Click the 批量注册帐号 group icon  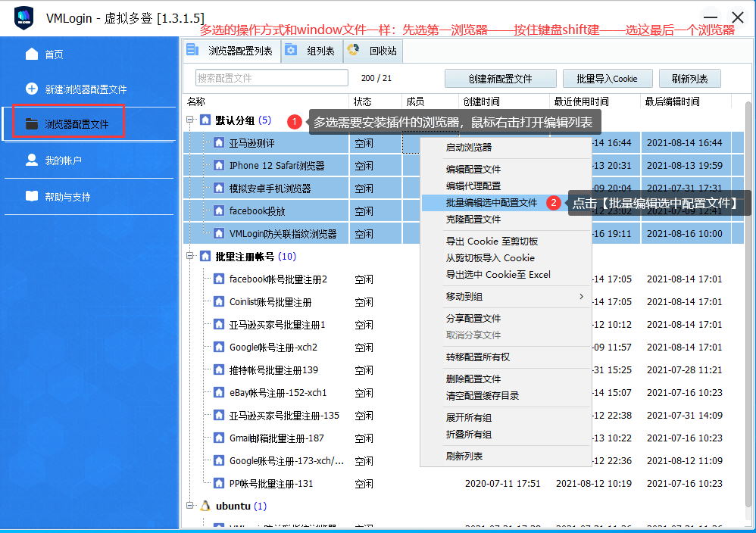pos(205,257)
